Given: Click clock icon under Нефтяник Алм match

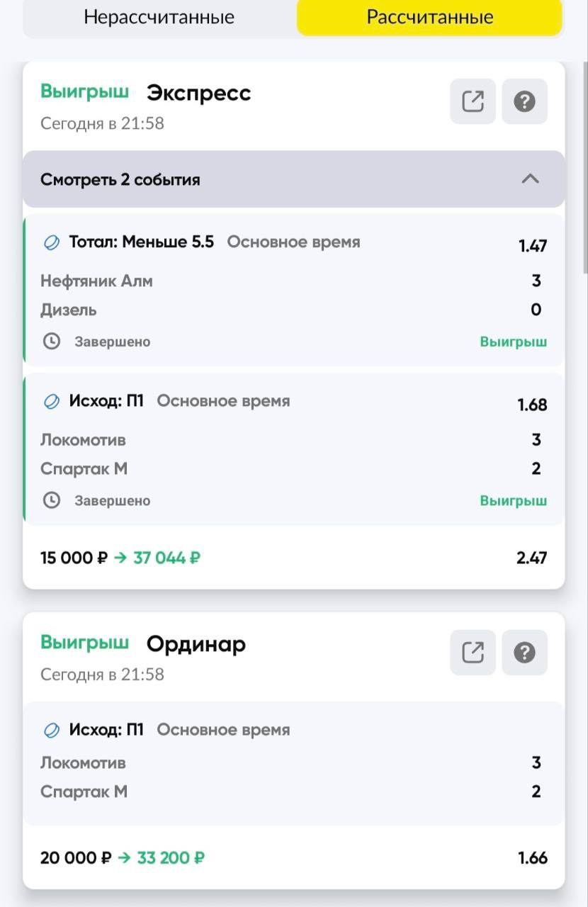Looking at the screenshot, I should coord(52,342).
